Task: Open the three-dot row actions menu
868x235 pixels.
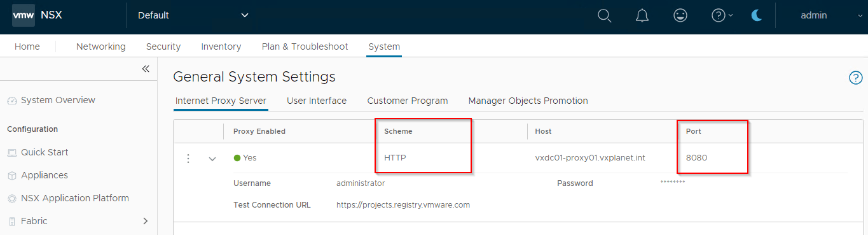Action: coord(188,159)
